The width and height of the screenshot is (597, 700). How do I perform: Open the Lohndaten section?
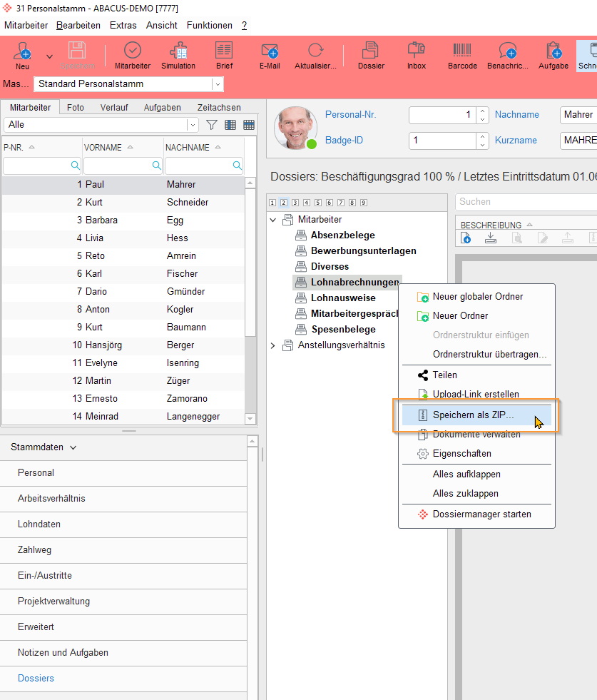39,524
